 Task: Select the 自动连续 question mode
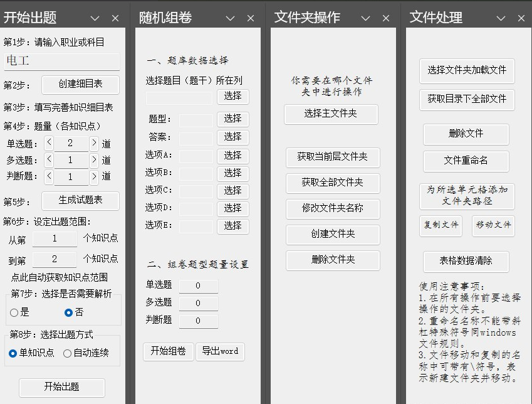click(67, 353)
